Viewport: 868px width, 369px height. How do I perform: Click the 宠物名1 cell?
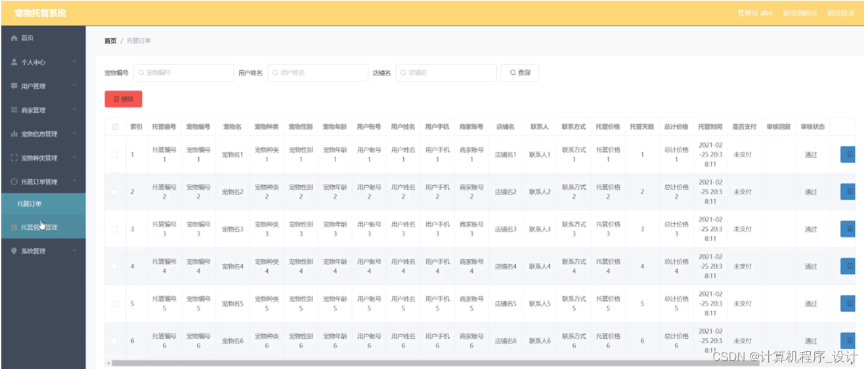click(232, 155)
